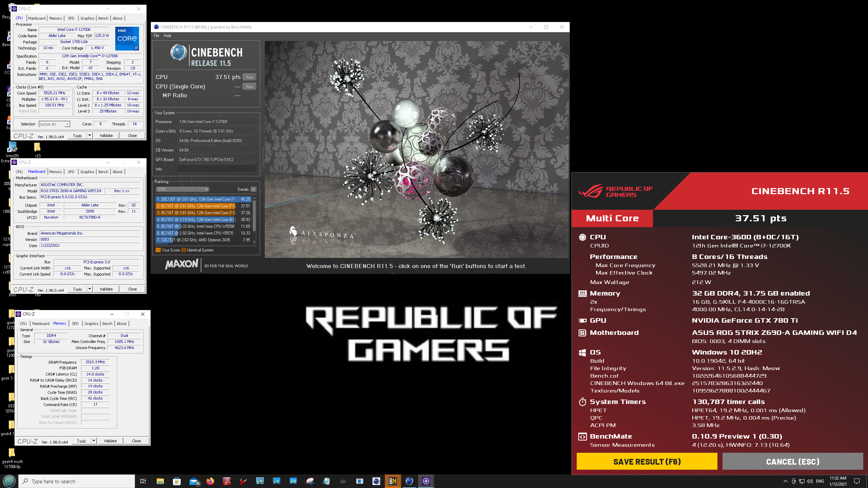Image resolution: width=868 pixels, height=488 pixels.
Task: Open the Notepad taskbar icon
Action: coord(326,481)
